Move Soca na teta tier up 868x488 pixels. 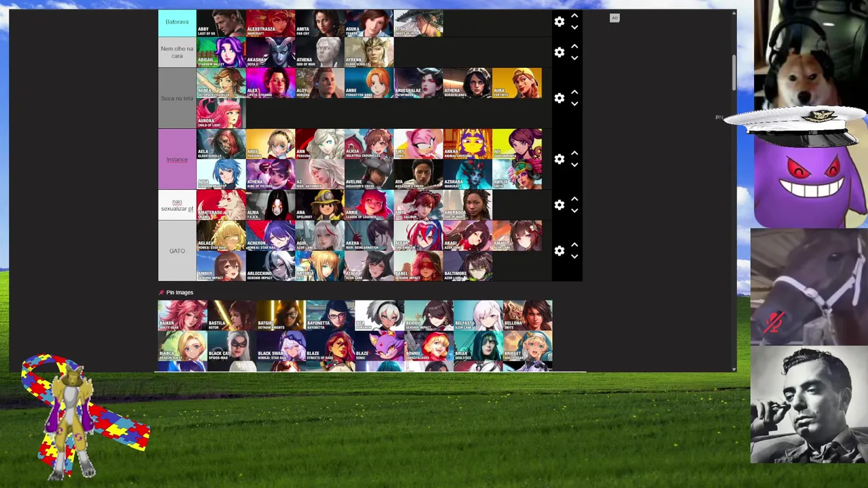[574, 92]
